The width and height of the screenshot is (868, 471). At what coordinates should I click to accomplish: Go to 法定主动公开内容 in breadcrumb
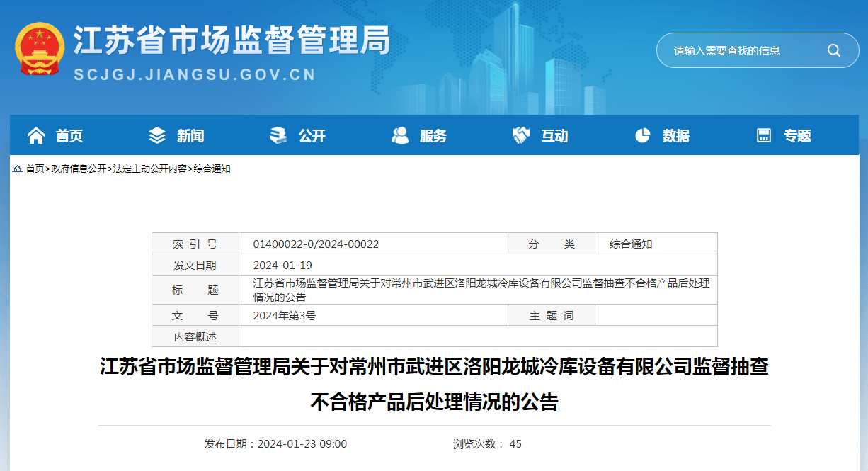coord(149,169)
